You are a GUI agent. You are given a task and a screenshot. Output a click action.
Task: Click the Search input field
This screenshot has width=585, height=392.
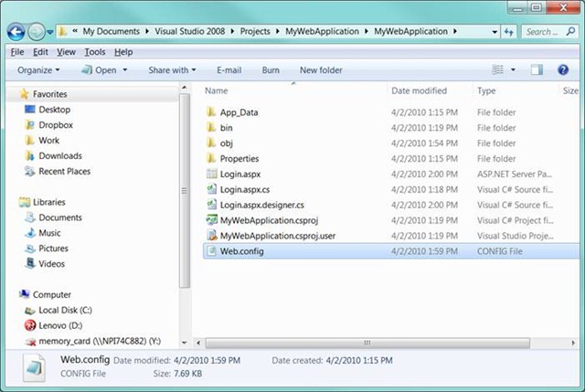[539, 32]
